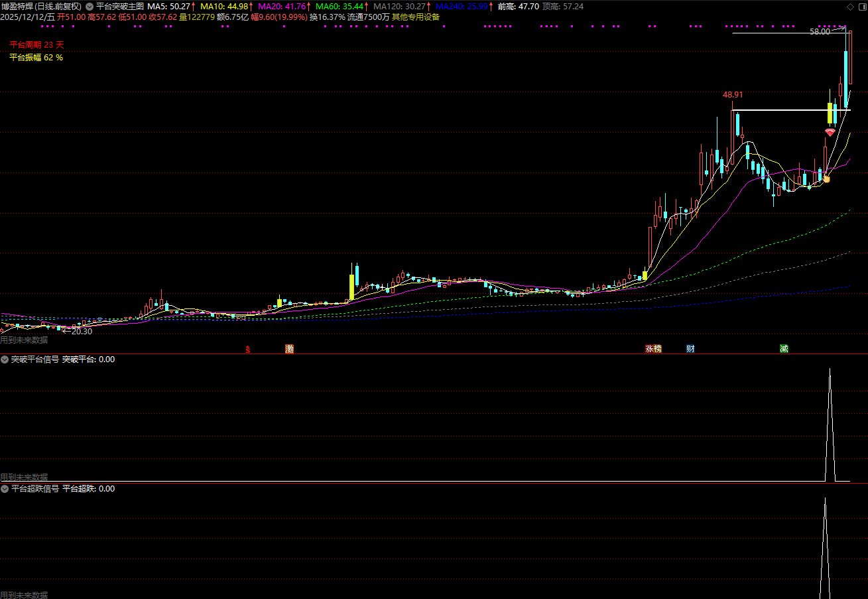Open the 平台超跌信号 indicator dropdown arrow
The height and width of the screenshot is (599, 868).
tap(5, 489)
